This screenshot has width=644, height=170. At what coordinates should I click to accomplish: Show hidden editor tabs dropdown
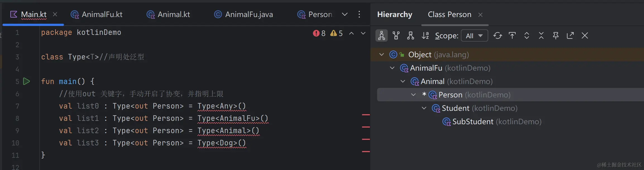point(345,14)
